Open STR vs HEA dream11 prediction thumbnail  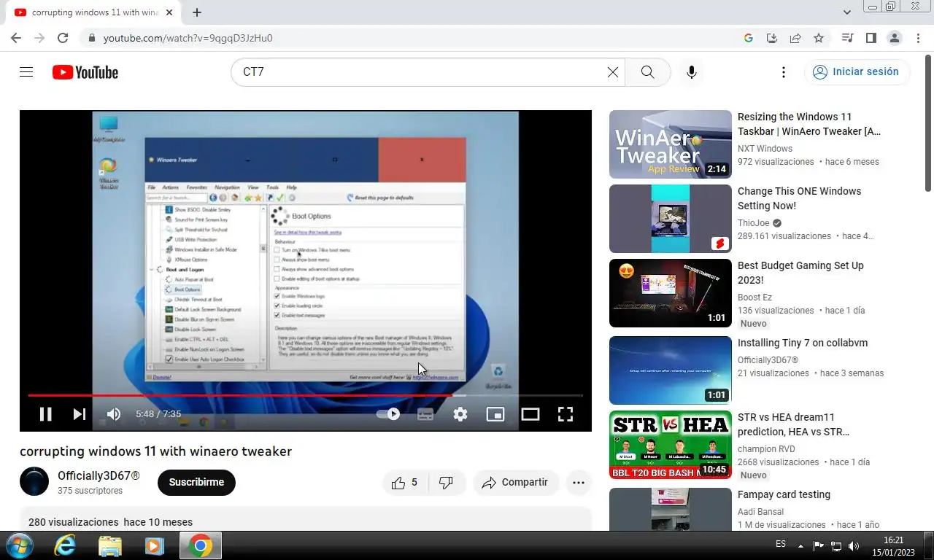click(671, 445)
